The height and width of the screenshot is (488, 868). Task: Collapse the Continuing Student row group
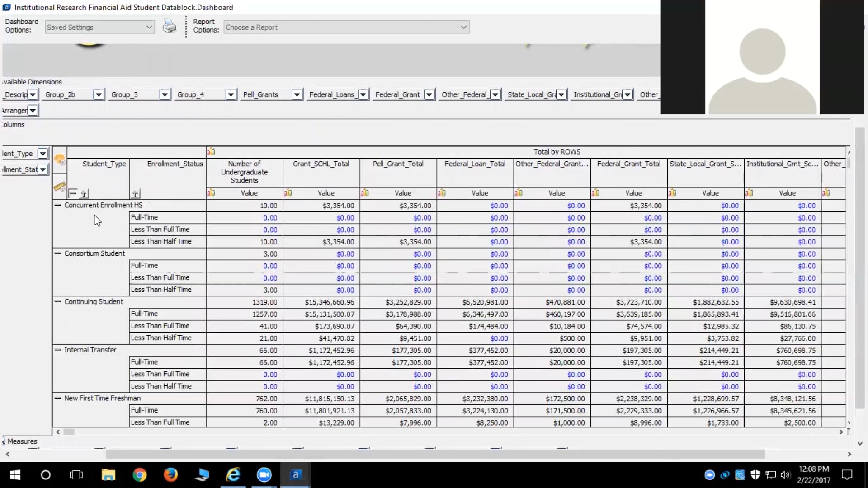point(58,301)
